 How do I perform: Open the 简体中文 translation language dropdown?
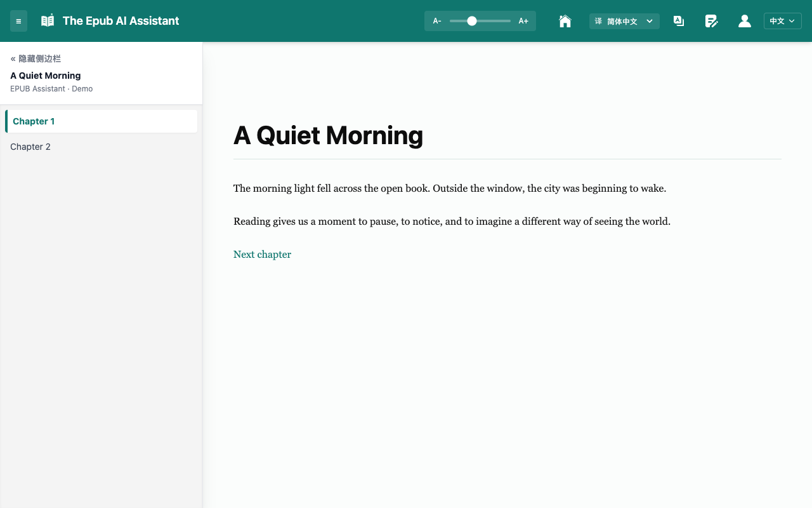pyautogui.click(x=624, y=21)
